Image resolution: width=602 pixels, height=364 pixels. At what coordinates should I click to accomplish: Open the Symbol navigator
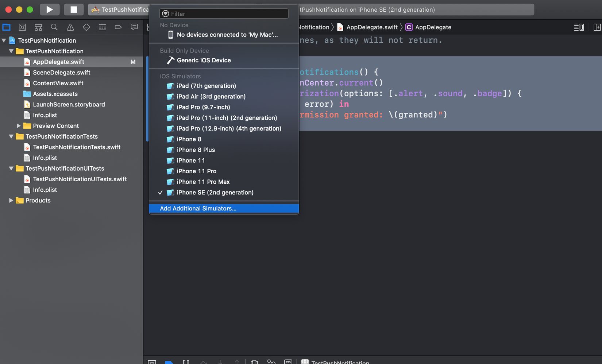pos(38,27)
